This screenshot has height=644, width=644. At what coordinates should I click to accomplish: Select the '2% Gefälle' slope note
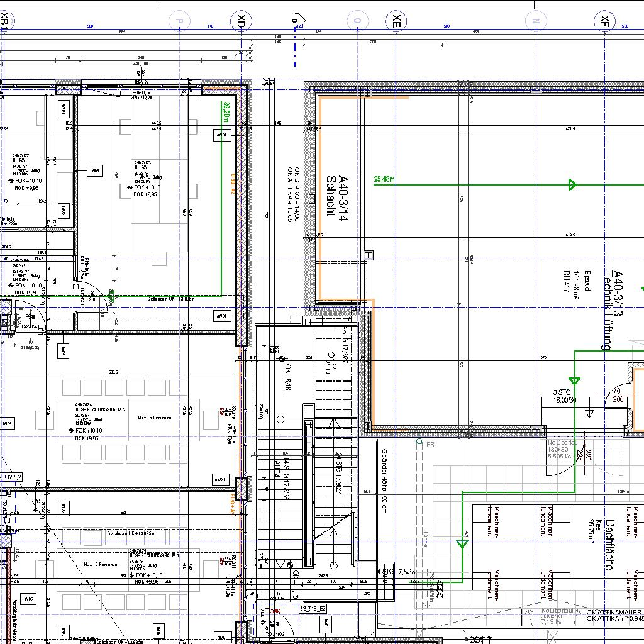tap(431, 587)
